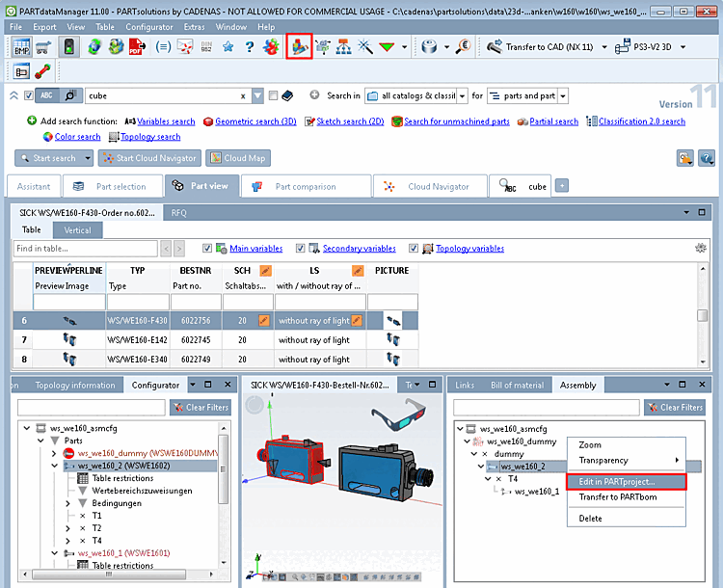Click the red wrench-like tool icon
Screen dimensions: 723x588
click(42, 72)
